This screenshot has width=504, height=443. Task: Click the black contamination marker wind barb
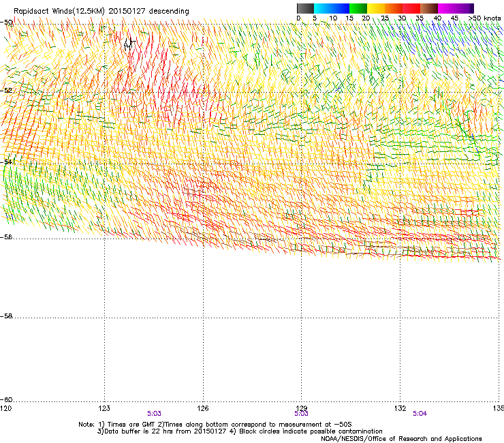[x=129, y=44]
